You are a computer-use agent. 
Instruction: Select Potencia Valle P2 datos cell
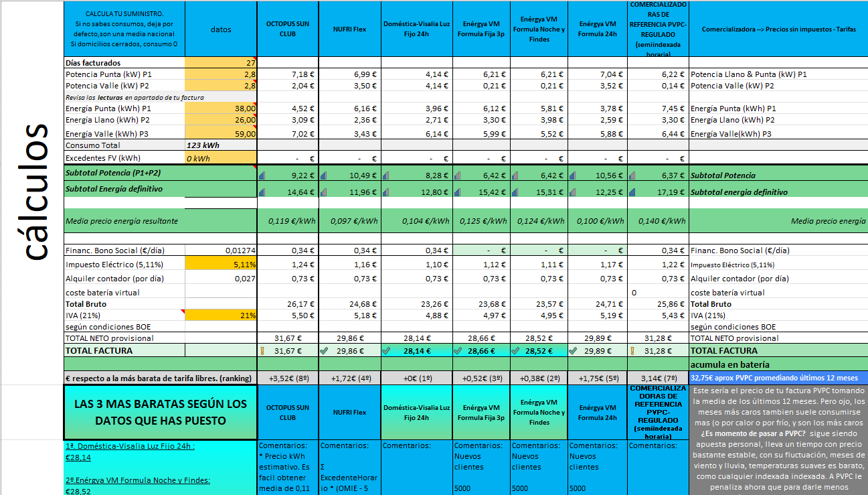click(x=221, y=86)
